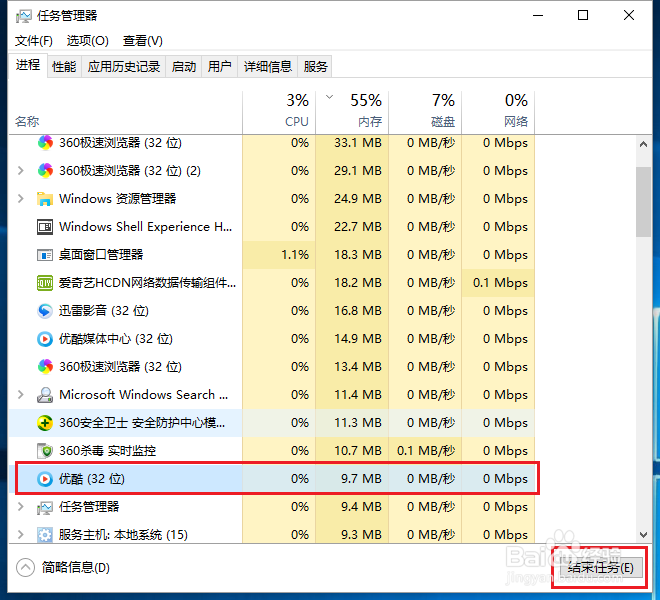Select the Windows Shell Experience H... name
The image size is (660, 600).
[146, 227]
